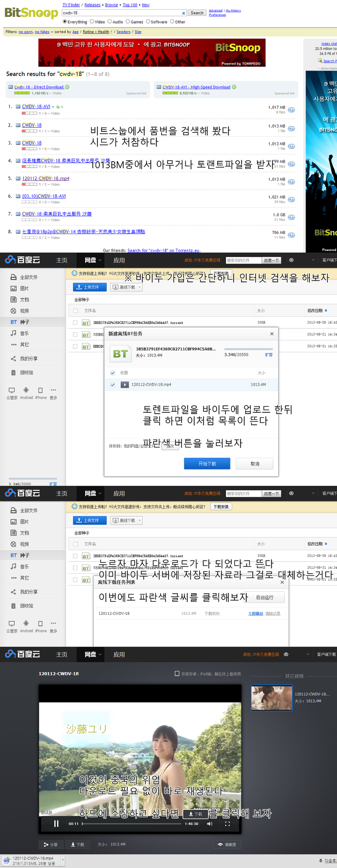This screenshot has height=868, width=337.
Task: Open 回收站 in the sidebar of the 新建离线BT任务 screen
Action: point(26,373)
